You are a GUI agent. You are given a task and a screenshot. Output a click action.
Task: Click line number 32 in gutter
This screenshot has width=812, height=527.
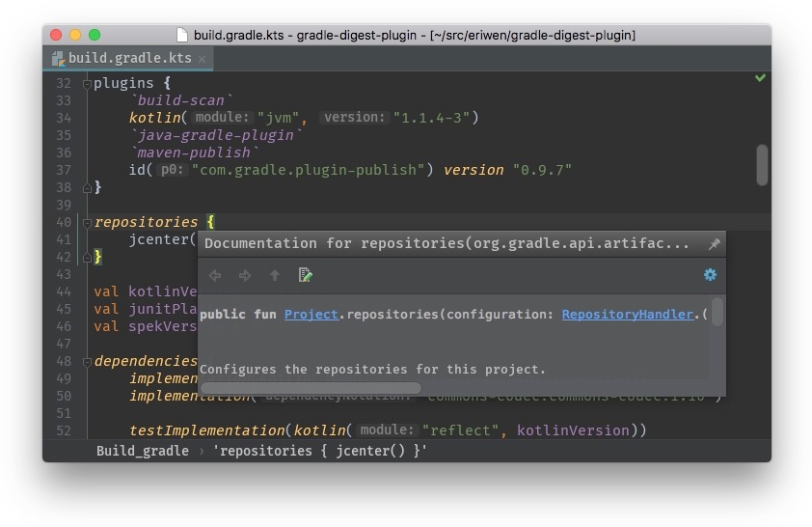click(64, 83)
